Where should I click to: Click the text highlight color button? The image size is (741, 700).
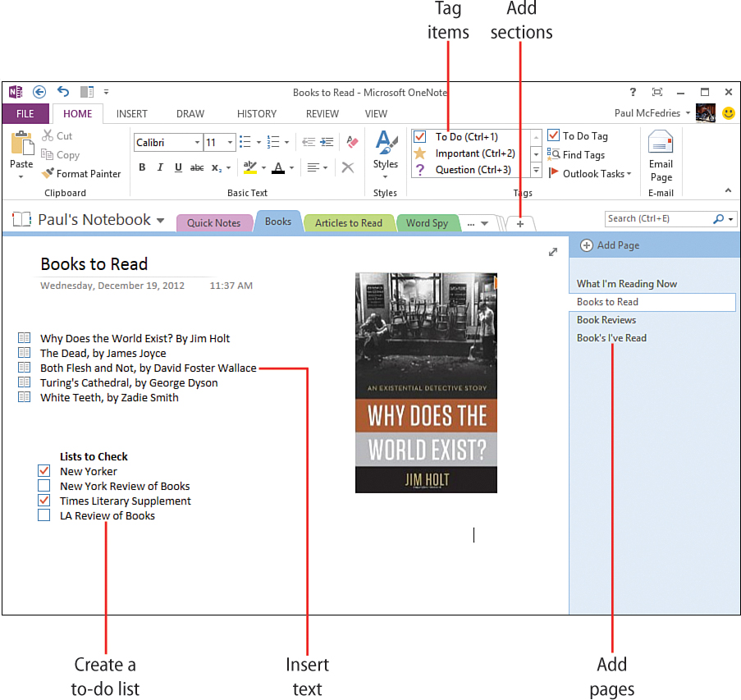(250, 167)
